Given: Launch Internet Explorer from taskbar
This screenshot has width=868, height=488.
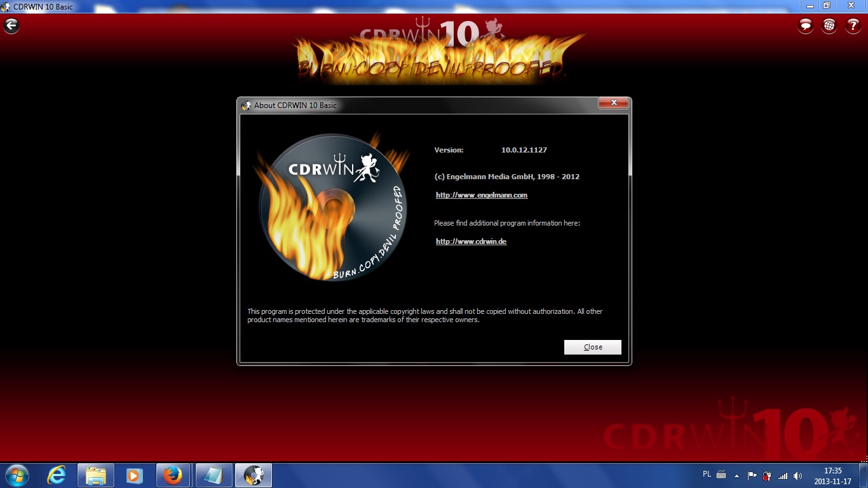Looking at the screenshot, I should (57, 475).
